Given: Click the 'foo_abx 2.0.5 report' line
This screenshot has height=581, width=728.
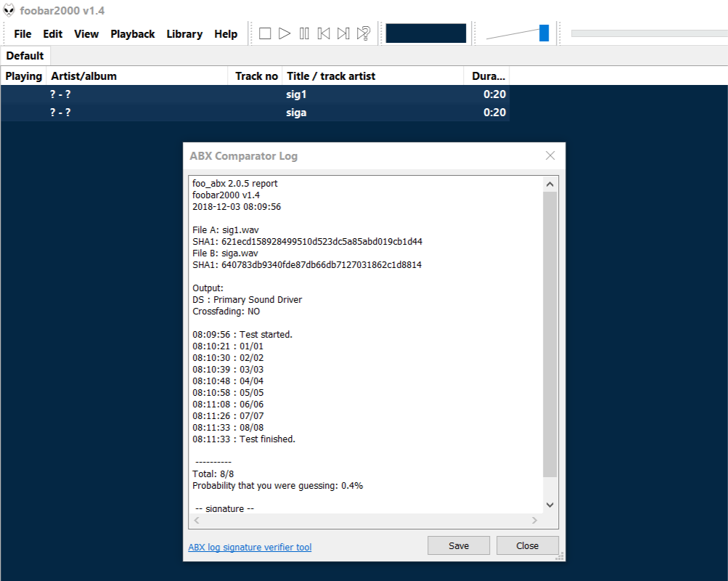Looking at the screenshot, I should (235, 184).
